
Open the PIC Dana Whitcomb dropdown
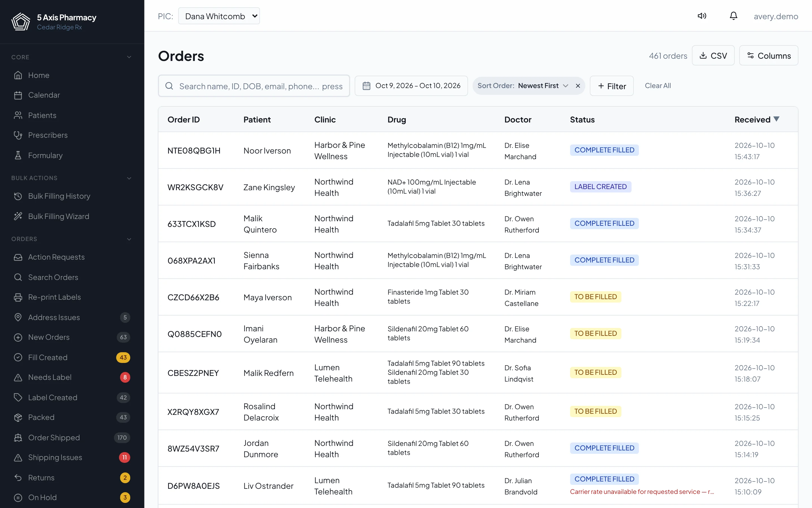pyautogui.click(x=219, y=16)
